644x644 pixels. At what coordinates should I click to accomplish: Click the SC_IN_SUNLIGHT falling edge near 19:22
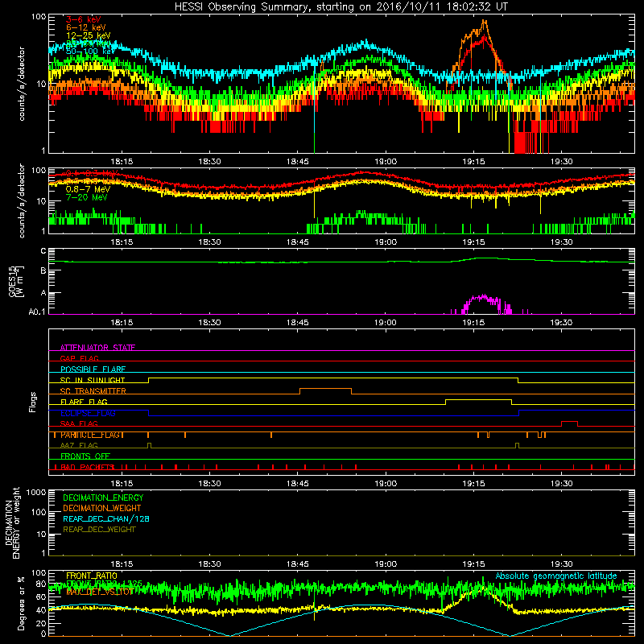518,380
